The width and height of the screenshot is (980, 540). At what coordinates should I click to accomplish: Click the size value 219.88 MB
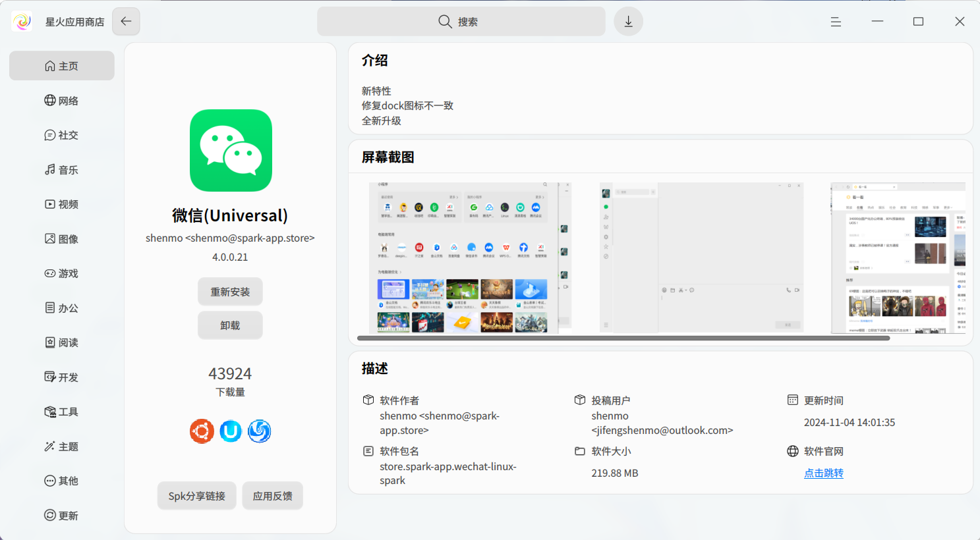tap(615, 473)
